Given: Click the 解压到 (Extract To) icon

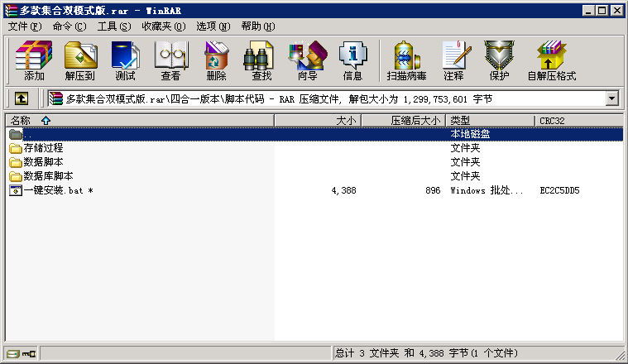Looking at the screenshot, I should point(79,60).
